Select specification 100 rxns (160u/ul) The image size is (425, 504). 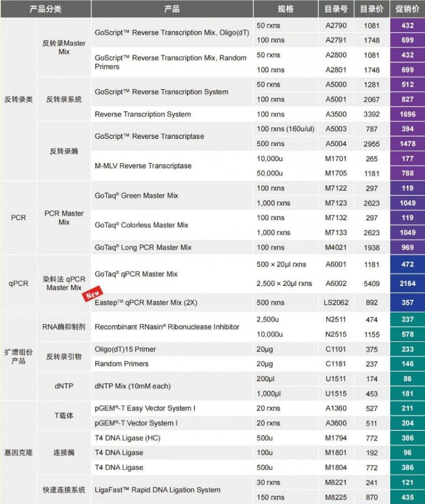pos(286,129)
